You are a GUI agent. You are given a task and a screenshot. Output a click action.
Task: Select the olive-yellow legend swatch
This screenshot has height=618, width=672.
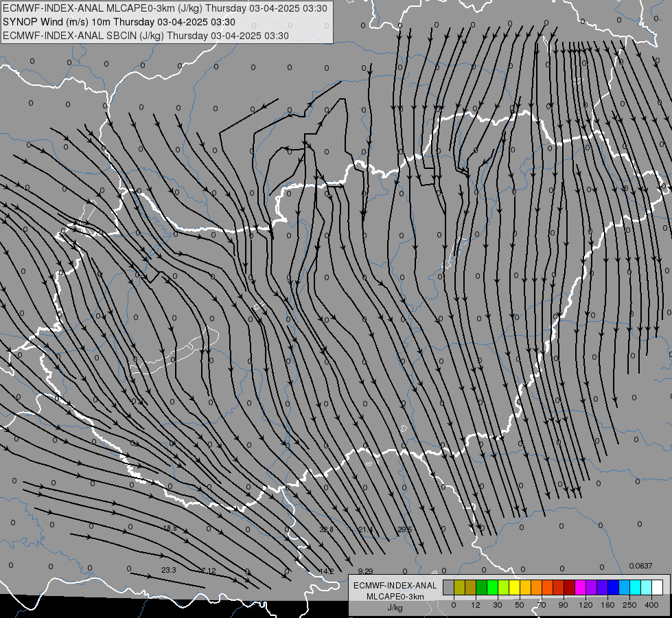(x=459, y=587)
